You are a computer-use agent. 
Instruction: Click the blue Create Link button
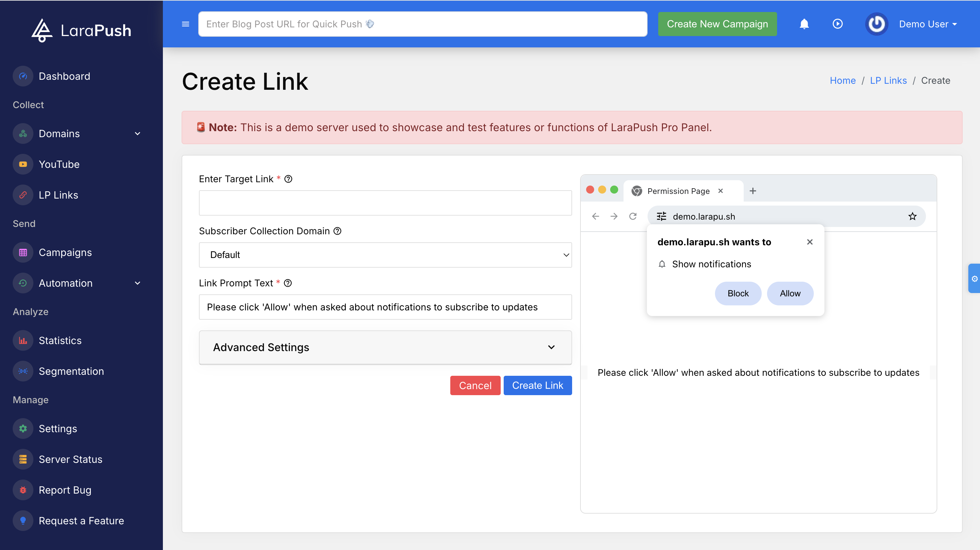tap(537, 385)
